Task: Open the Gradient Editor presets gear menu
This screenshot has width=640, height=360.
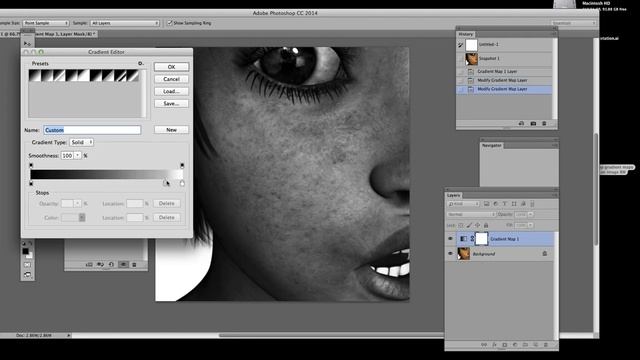Action: coord(140,64)
